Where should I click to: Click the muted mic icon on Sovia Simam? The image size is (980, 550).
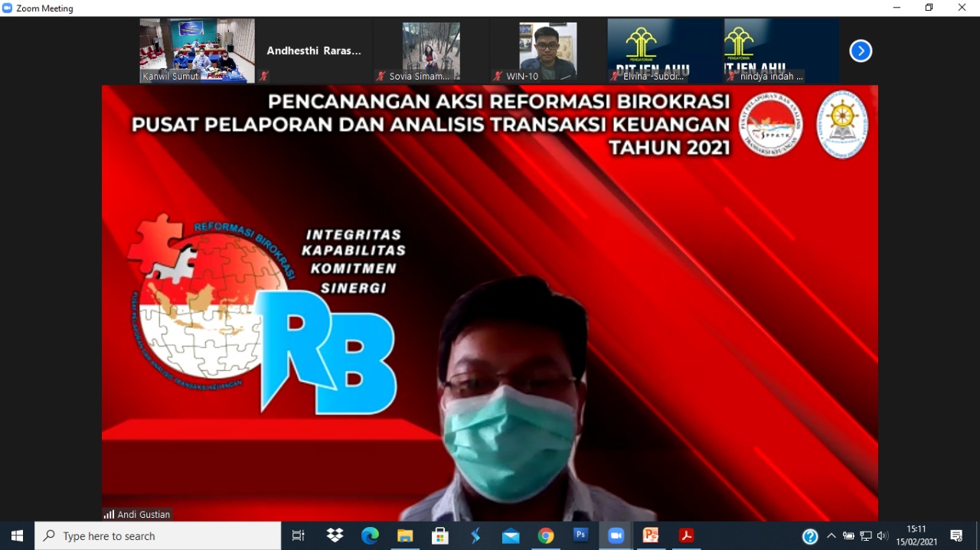tap(381, 76)
